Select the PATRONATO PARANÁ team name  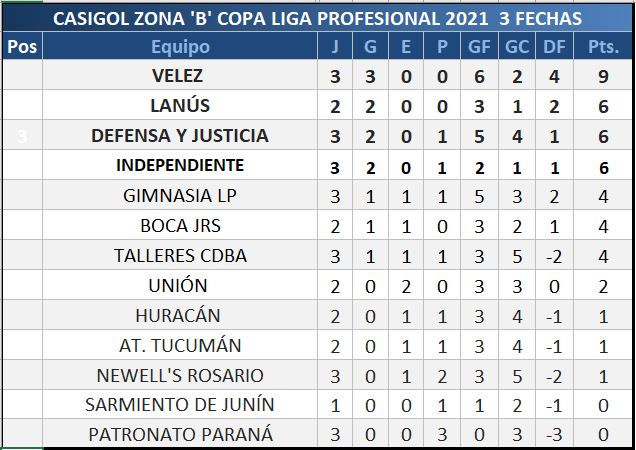[181, 435]
